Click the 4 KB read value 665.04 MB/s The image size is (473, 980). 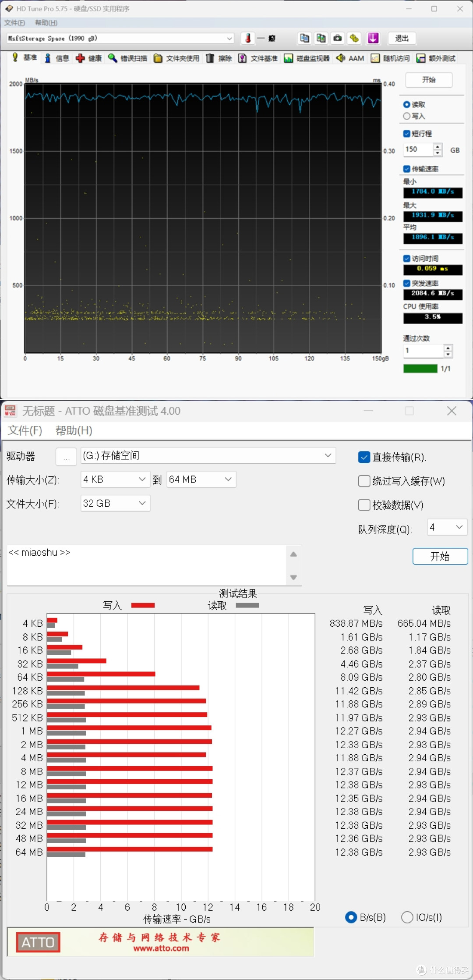424,623
